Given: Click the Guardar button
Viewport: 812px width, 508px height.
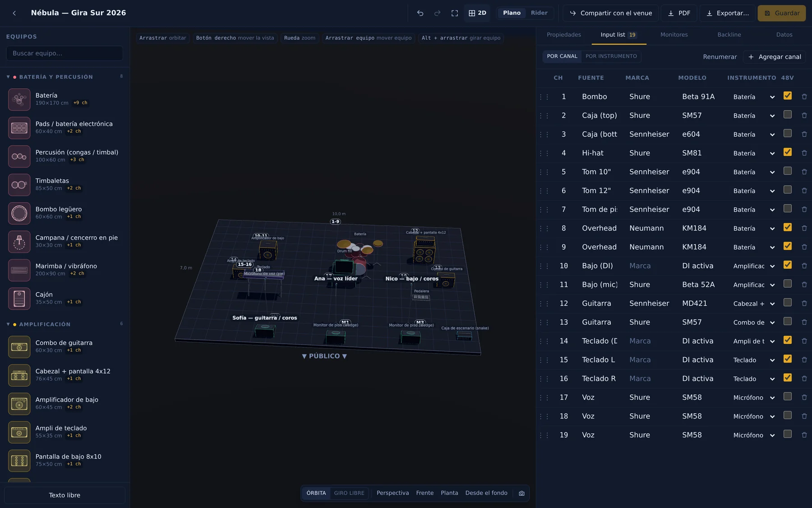Looking at the screenshot, I should 782,13.
